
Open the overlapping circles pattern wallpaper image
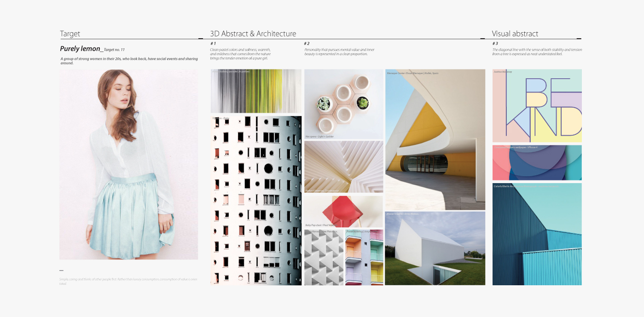click(537, 163)
